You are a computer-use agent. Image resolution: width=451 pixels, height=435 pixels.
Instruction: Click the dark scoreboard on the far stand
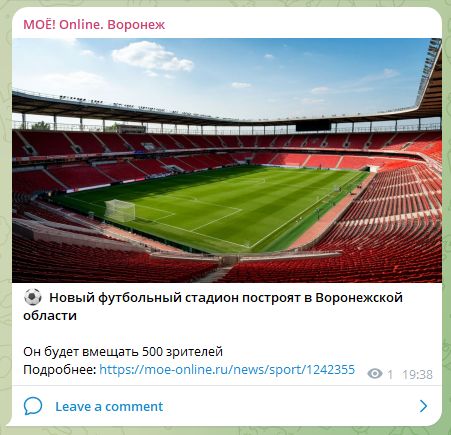tap(313, 126)
